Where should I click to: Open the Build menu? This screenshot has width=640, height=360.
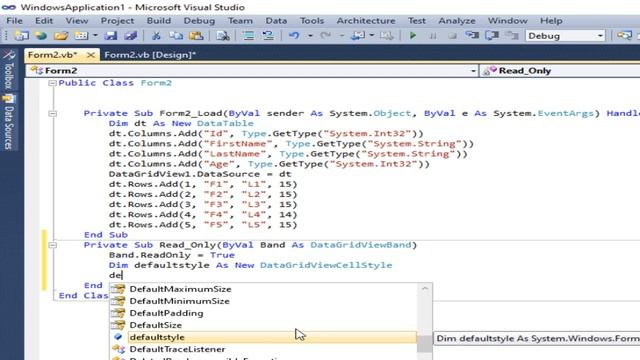coord(159,21)
